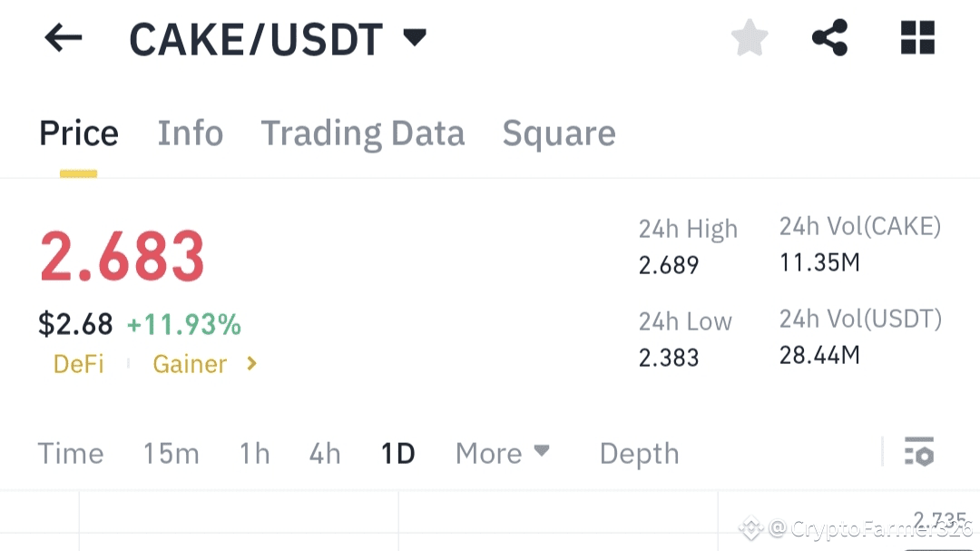980x551 pixels.
Task: Tap the share icon
Action: coord(829,38)
